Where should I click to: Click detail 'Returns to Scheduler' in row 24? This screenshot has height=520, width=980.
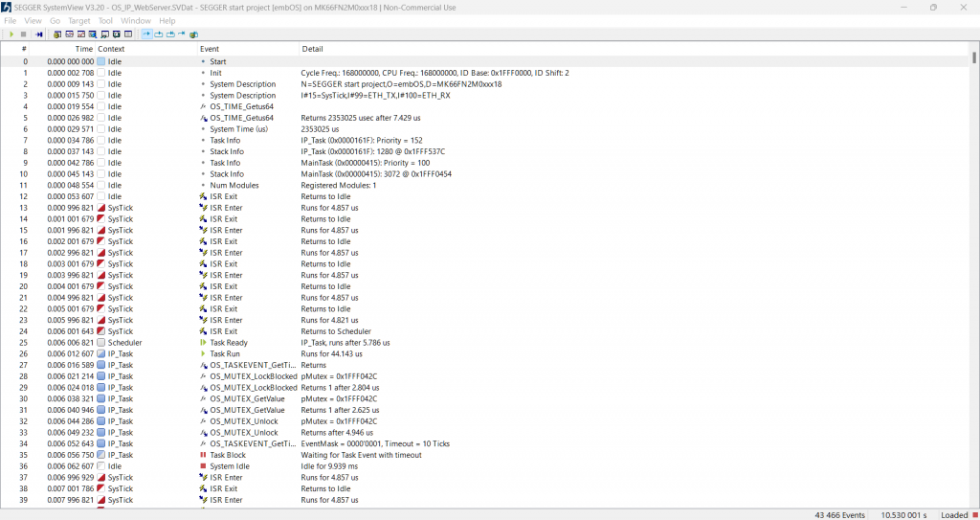pyautogui.click(x=336, y=331)
